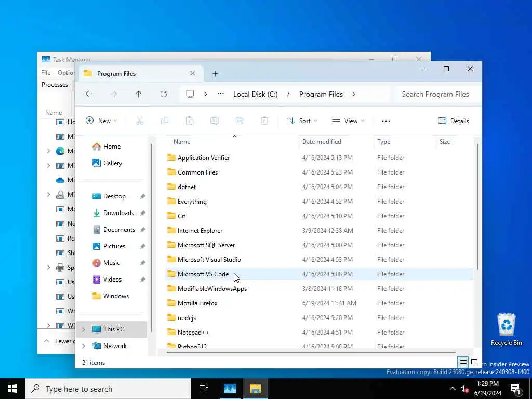Click the Delete trash icon in toolbar
The width and height of the screenshot is (532, 399).
264,121
